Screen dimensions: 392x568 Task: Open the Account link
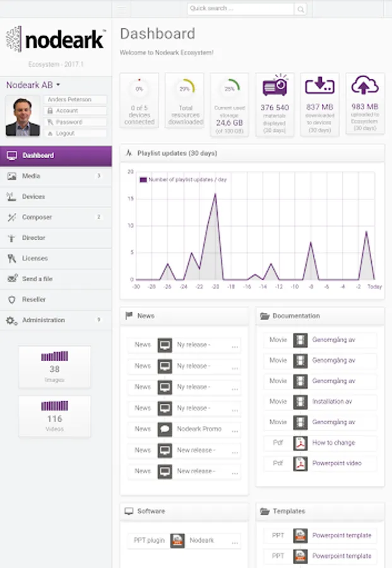coord(75,110)
